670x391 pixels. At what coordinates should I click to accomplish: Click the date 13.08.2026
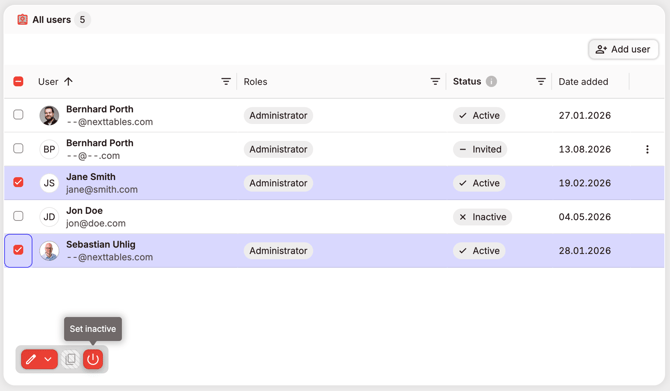tap(585, 149)
